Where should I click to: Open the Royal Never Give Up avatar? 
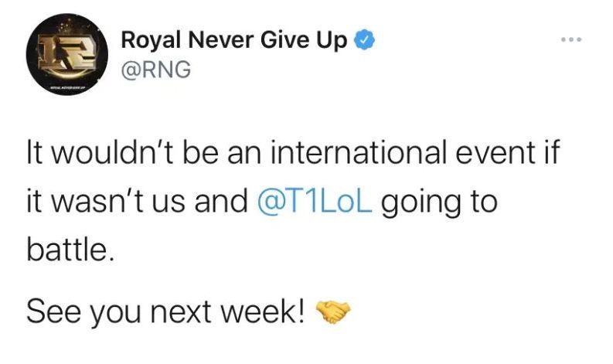pyautogui.click(x=65, y=61)
